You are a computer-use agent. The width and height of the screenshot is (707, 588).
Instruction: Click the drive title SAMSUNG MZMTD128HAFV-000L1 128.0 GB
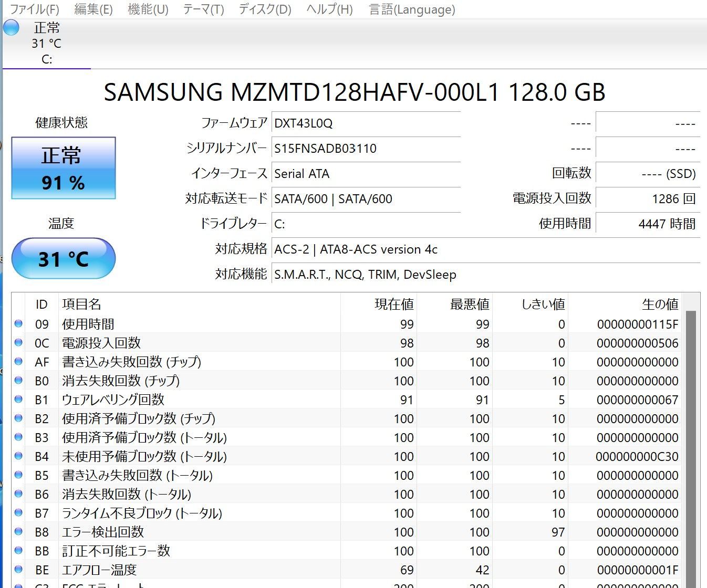click(x=355, y=92)
